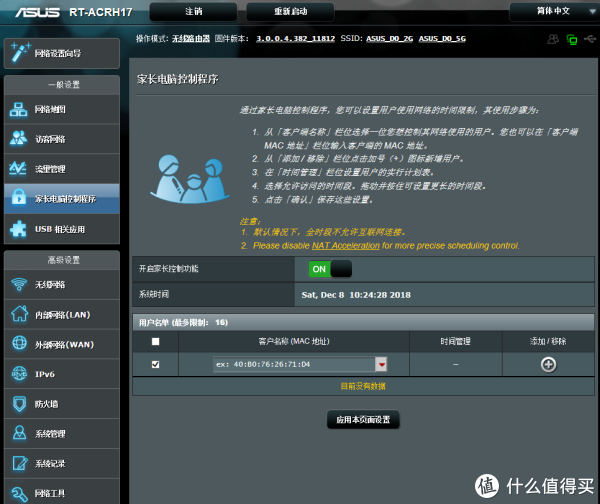Open 外部网络(WAN) menu item
600x504 pixels.
(x=62, y=344)
